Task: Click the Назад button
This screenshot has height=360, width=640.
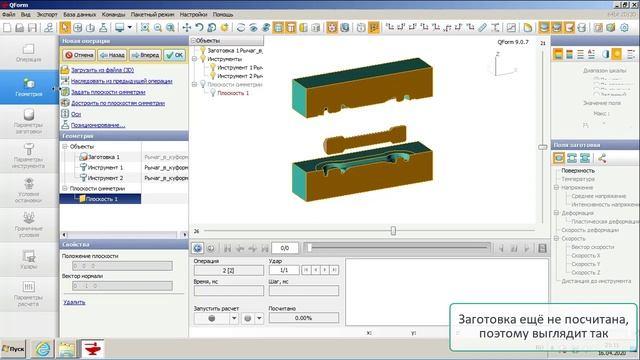Action: pos(112,55)
